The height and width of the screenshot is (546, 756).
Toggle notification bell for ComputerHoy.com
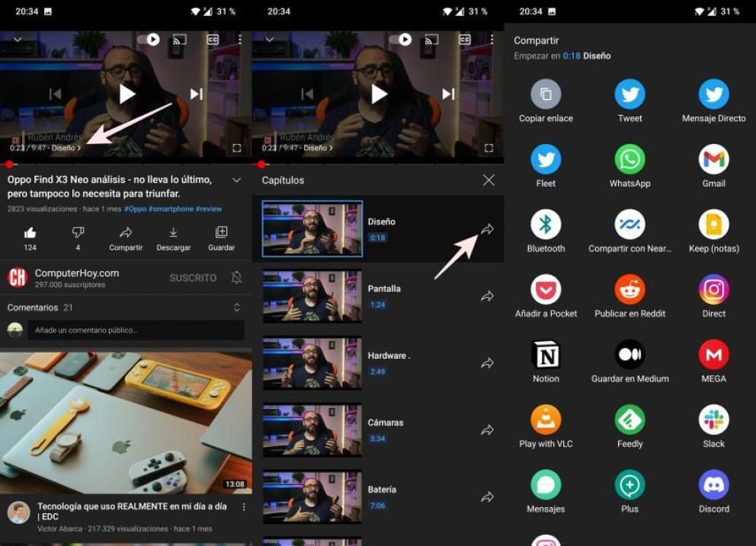[x=236, y=278]
